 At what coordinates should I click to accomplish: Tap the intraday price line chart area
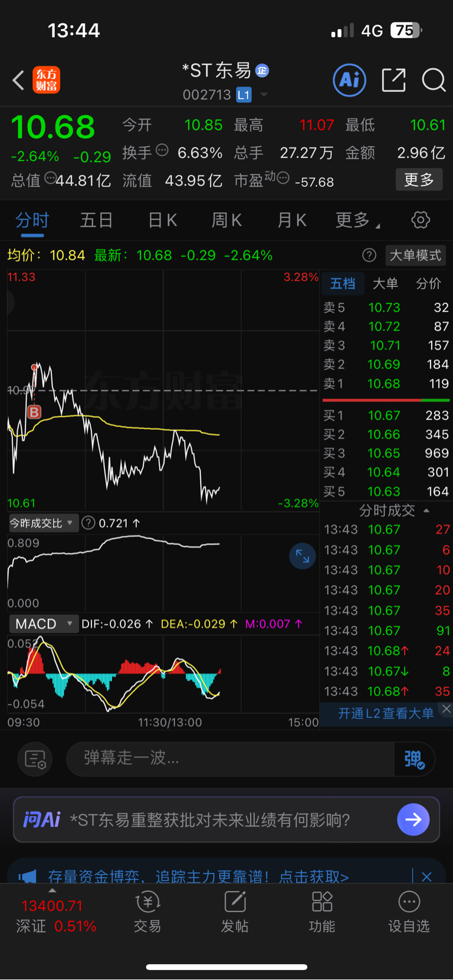(163, 390)
